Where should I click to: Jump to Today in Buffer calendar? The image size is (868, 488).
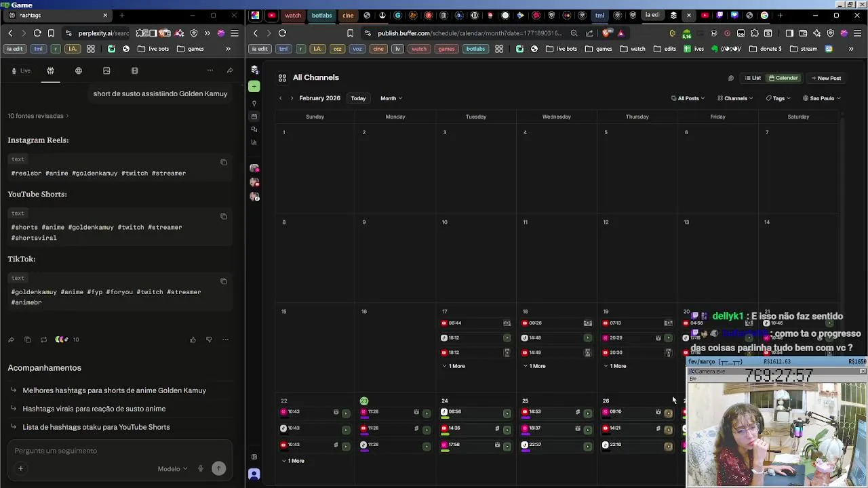(x=358, y=98)
